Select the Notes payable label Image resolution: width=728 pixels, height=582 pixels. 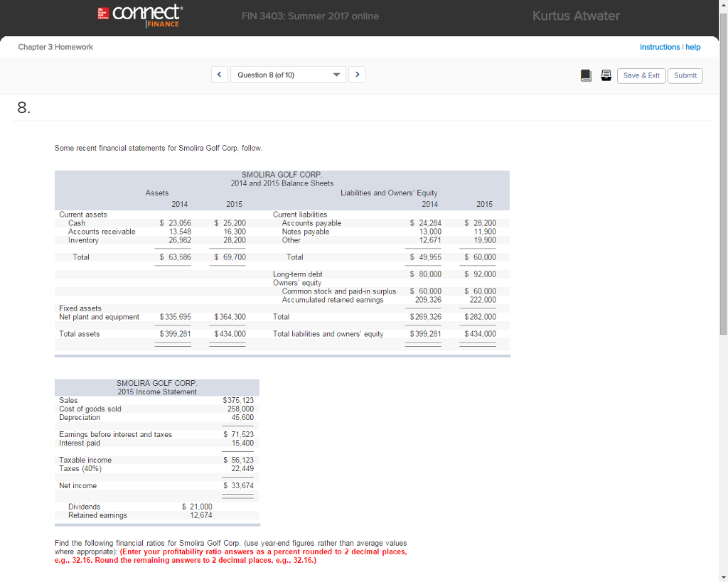[306, 232]
